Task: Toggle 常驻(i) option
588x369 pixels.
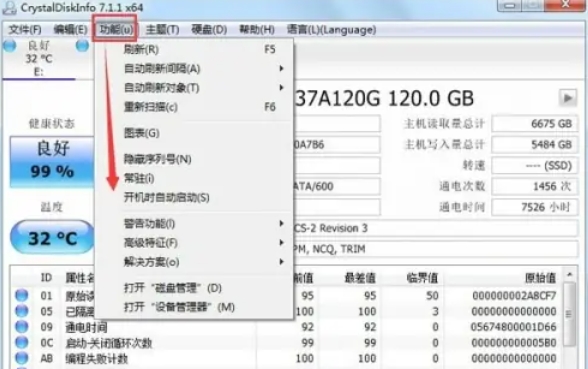Action: [x=194, y=178]
